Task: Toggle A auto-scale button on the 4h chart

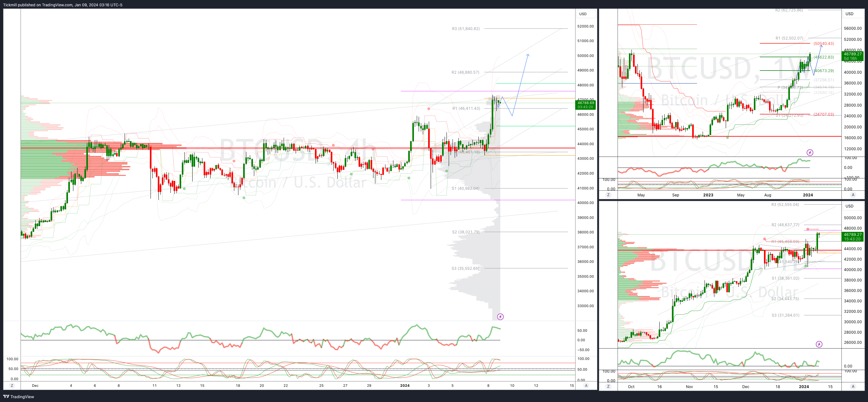Action: click(x=586, y=386)
